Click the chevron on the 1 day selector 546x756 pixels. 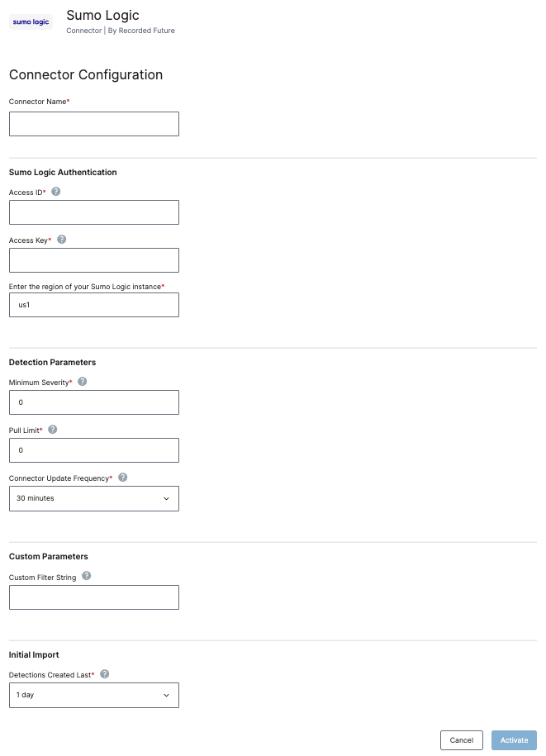coord(166,695)
